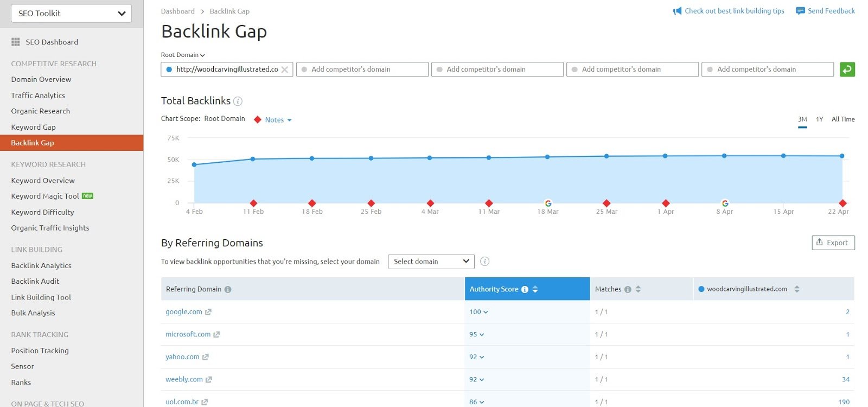Open the SEO Toolkit dropdown

click(x=71, y=14)
